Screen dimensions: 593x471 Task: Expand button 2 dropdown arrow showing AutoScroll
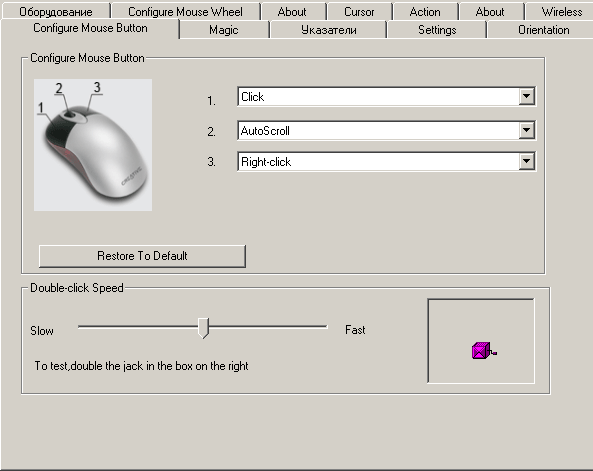[x=526, y=131]
